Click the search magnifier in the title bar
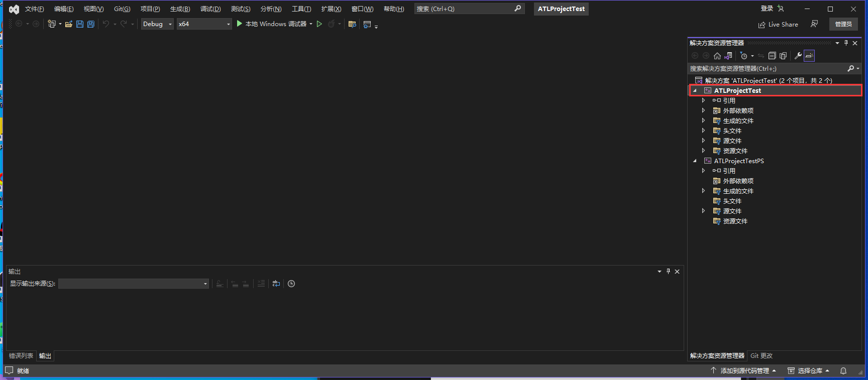 (x=518, y=9)
